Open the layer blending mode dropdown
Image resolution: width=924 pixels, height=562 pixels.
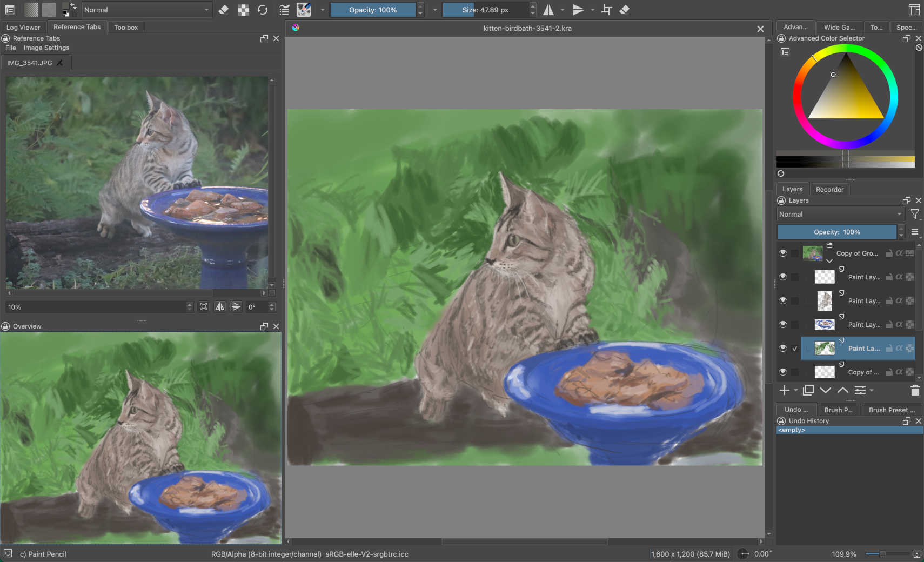click(x=840, y=215)
